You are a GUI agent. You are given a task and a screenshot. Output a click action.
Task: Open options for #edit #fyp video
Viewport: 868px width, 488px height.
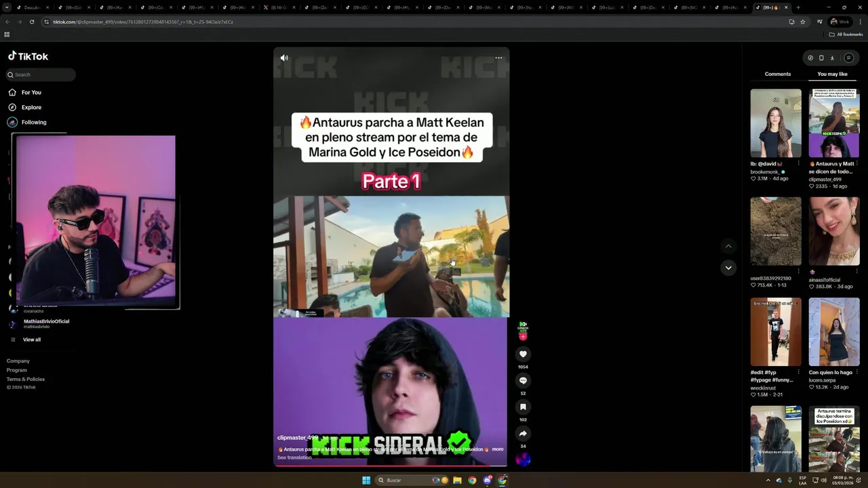798,372
